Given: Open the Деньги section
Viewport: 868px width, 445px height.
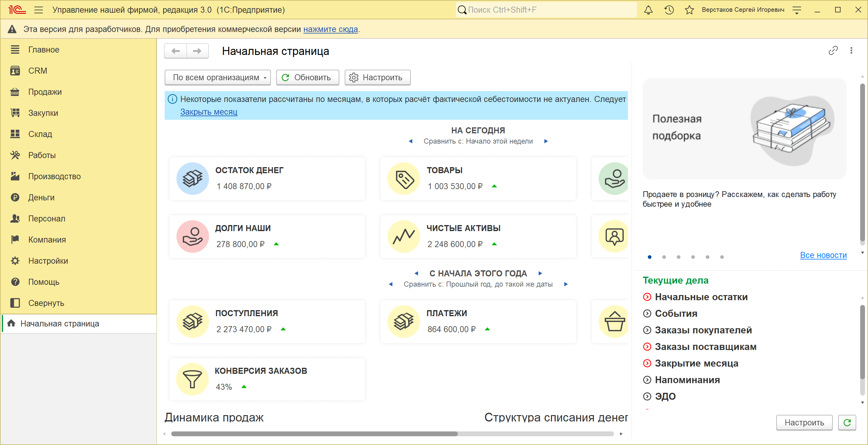Looking at the screenshot, I should click(x=78, y=198).
